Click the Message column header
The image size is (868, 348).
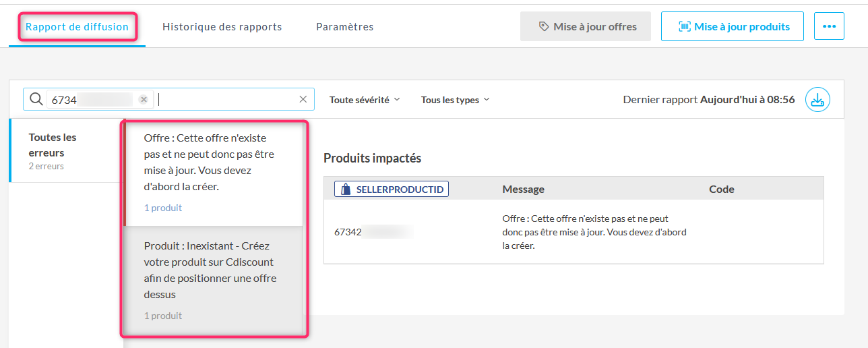pos(523,190)
